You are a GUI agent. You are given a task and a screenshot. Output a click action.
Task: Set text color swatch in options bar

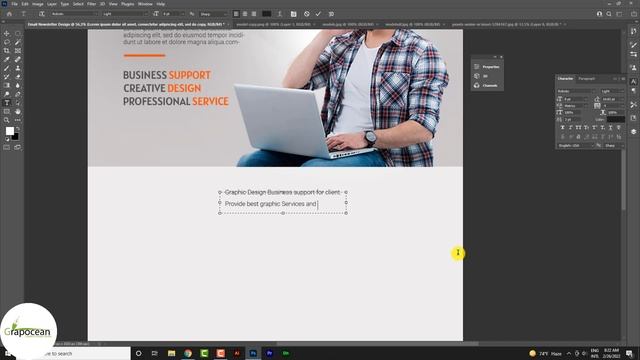267,14
